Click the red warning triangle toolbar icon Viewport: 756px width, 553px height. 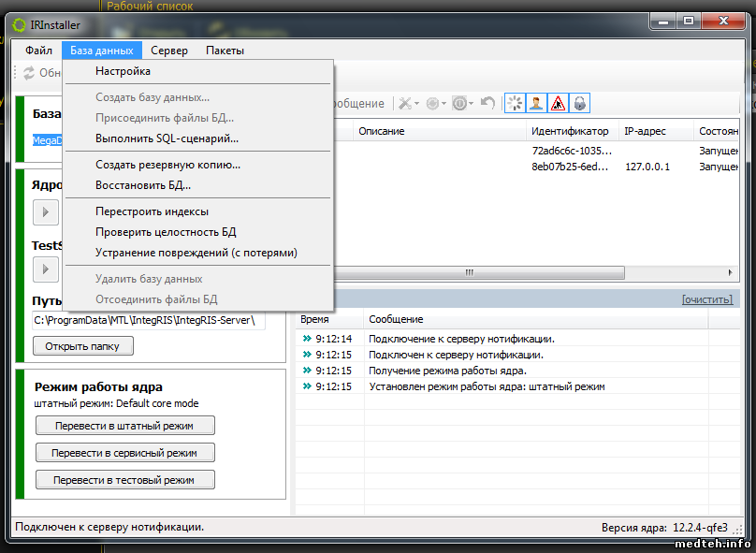click(558, 103)
